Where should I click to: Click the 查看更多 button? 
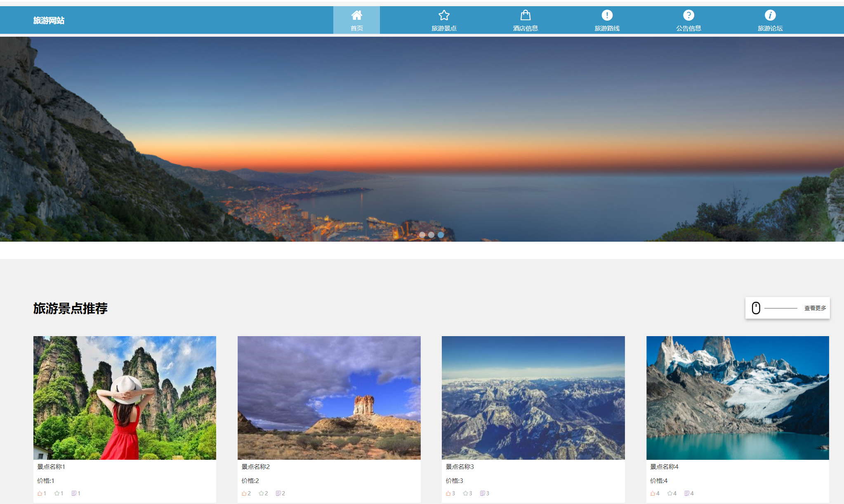pyautogui.click(x=815, y=308)
